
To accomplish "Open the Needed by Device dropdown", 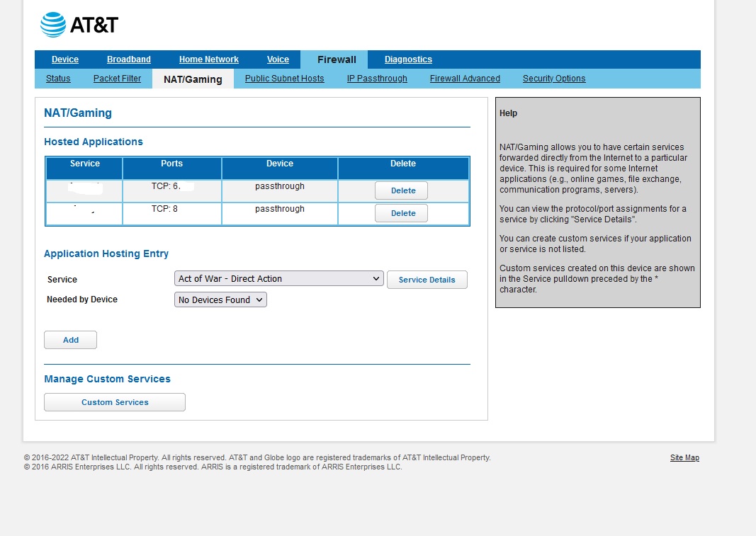I will click(220, 300).
